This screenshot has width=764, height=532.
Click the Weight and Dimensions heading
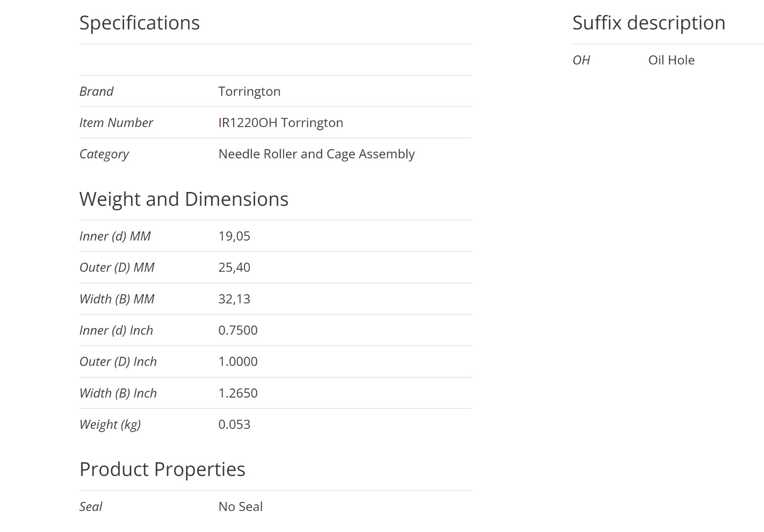(184, 200)
